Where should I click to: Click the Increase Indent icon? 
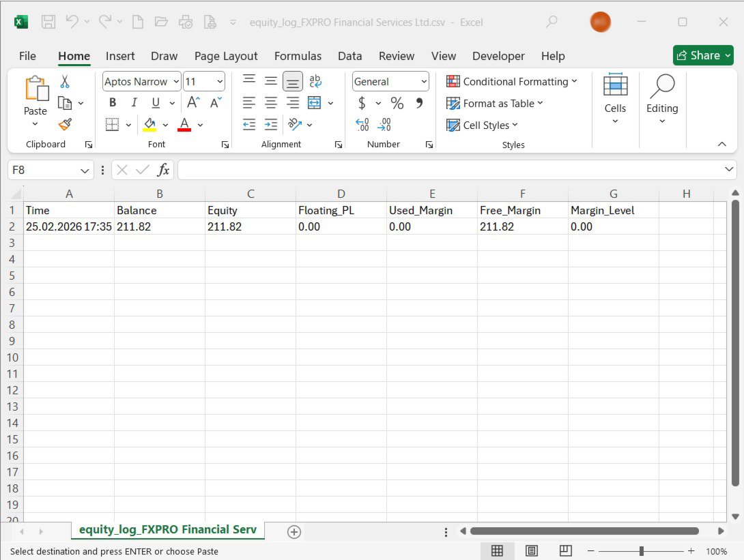point(271,125)
